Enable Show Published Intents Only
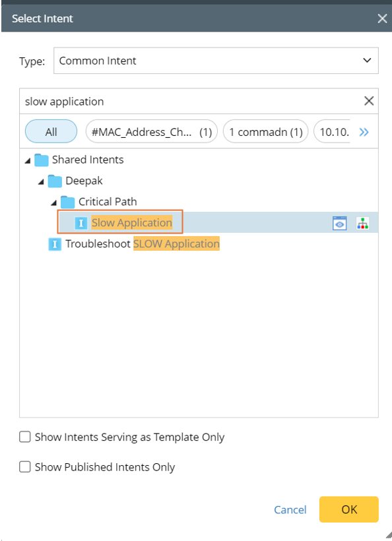This screenshot has height=541, width=392. click(x=25, y=467)
